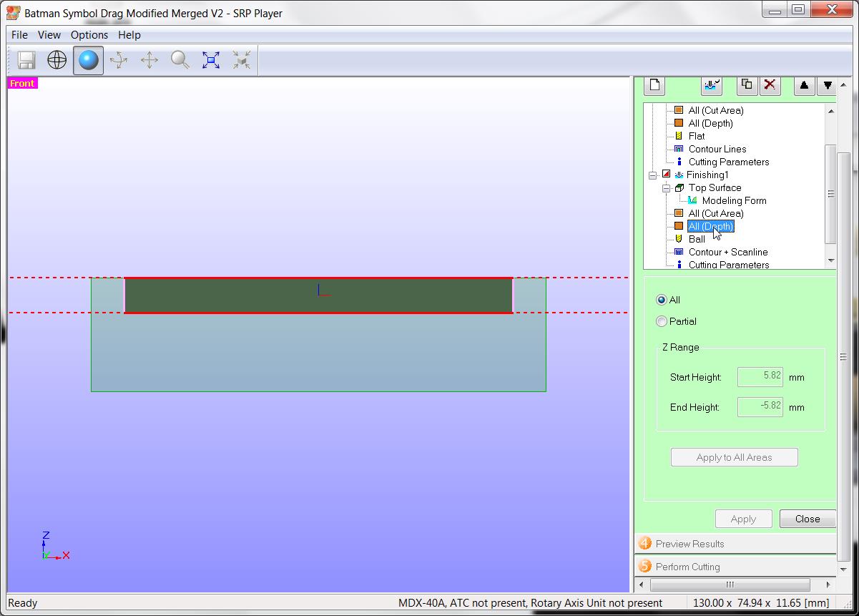This screenshot has height=616, width=859.
Task: Select the magnifier zoom tool
Action: 180,60
